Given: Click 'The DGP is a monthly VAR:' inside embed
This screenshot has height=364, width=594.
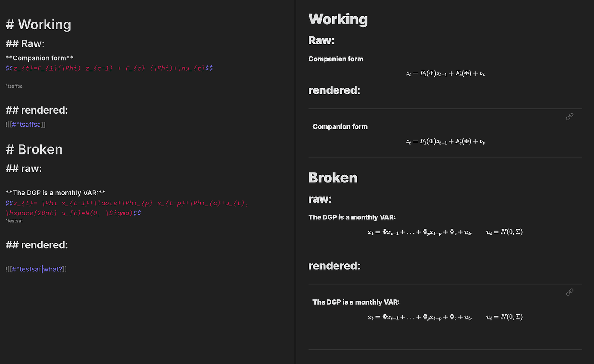Looking at the screenshot, I should (x=356, y=302).
